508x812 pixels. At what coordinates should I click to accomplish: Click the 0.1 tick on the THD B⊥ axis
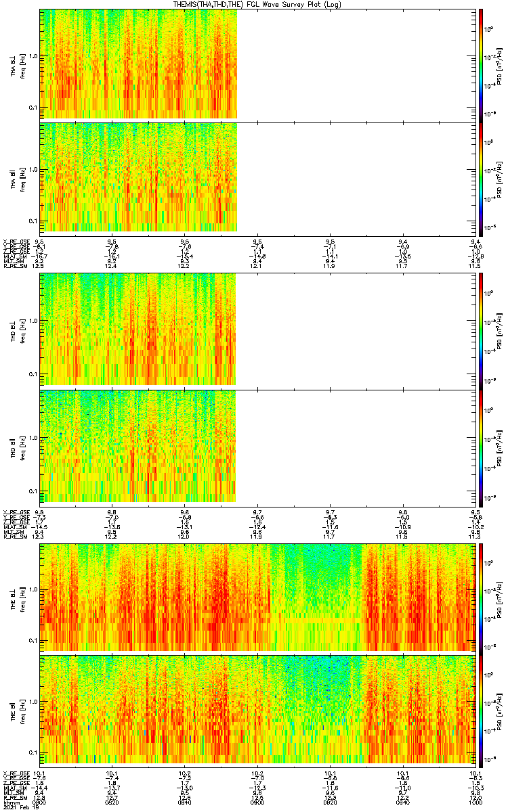tap(33, 374)
